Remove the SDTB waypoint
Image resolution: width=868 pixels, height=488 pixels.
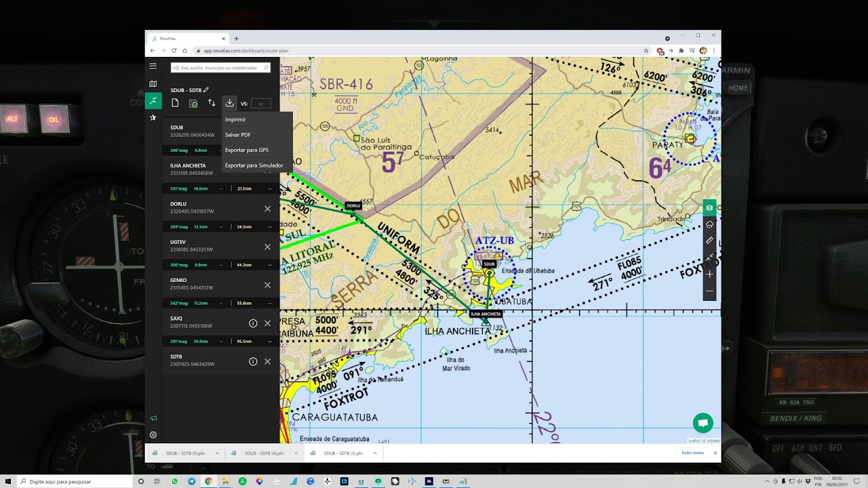(x=267, y=361)
